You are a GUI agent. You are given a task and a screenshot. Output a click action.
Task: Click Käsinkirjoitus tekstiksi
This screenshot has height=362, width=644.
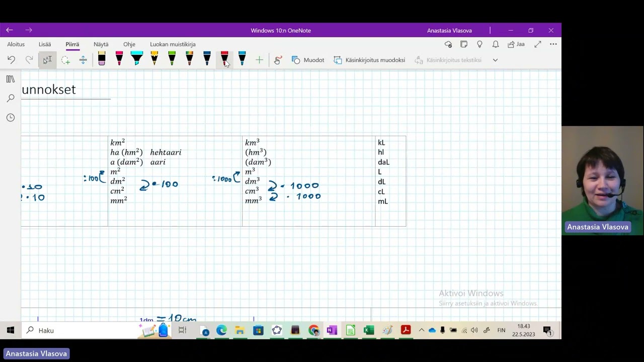(x=448, y=60)
